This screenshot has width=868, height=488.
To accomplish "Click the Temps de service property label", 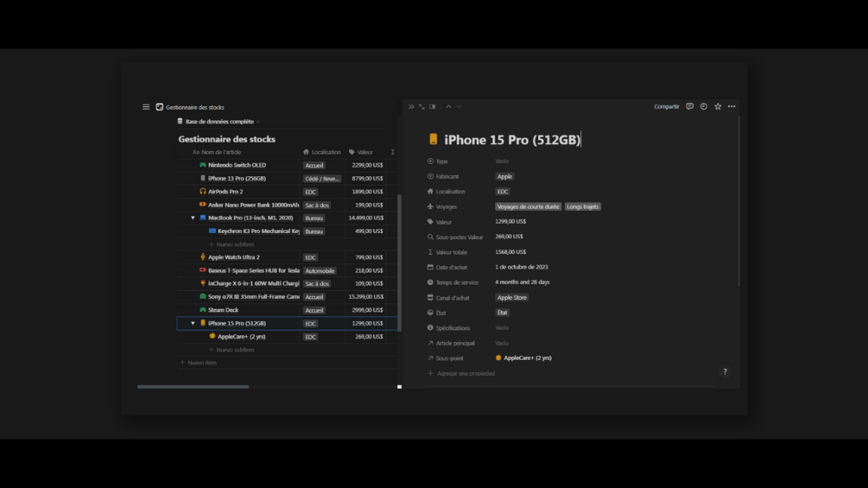I will point(457,282).
